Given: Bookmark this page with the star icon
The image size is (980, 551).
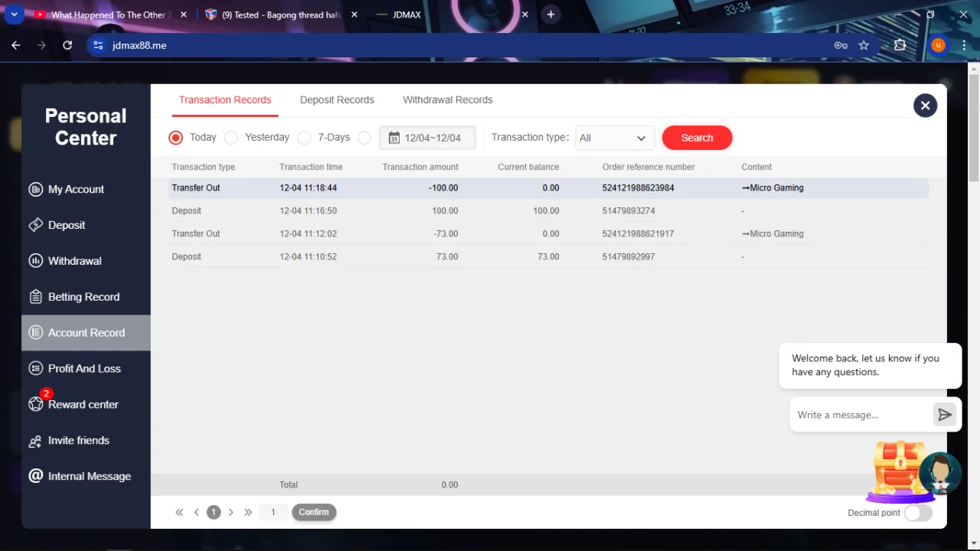Looking at the screenshot, I should click(x=864, y=45).
